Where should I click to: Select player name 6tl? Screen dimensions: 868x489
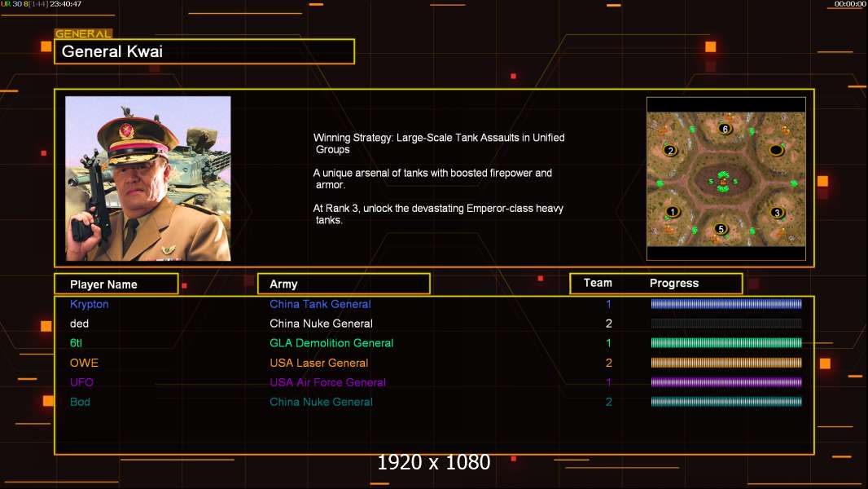(x=76, y=343)
